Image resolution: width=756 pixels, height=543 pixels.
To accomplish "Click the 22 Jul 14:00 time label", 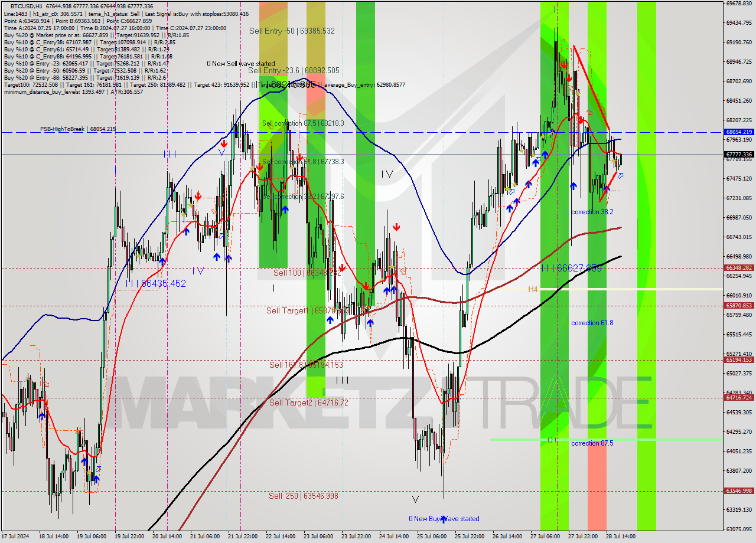I will point(281,537).
